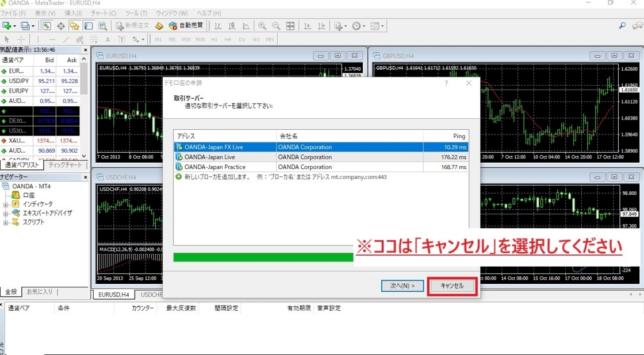Open the Indicators list dropdown

tap(339, 26)
